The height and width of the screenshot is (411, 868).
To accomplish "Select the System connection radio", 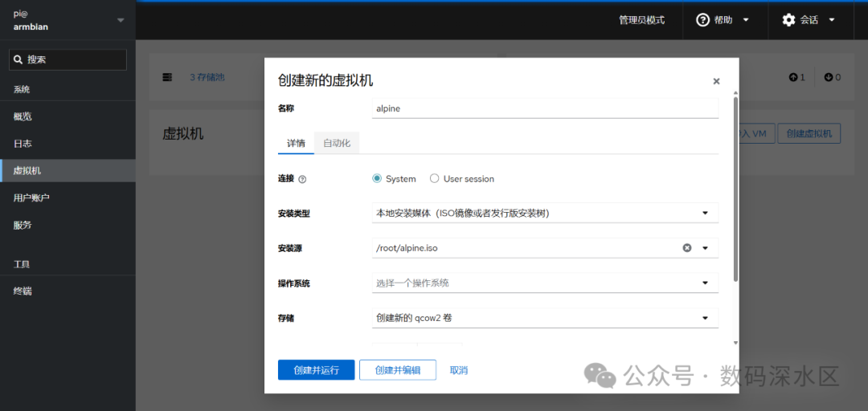I will (377, 179).
